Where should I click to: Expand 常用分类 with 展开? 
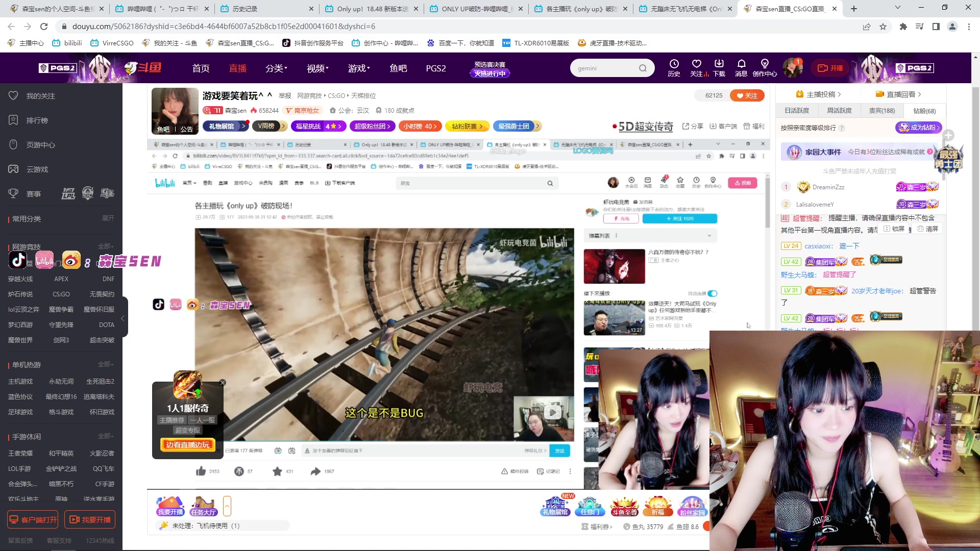(108, 218)
